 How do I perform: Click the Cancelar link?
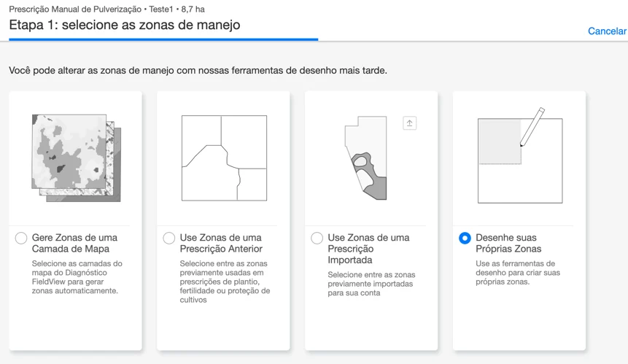coord(607,31)
